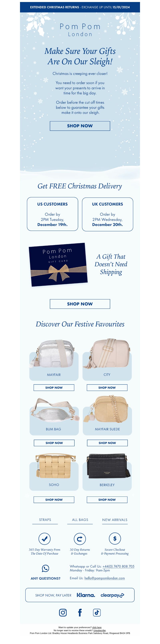The height and width of the screenshot is (644, 160).
Task: Click the 365 Day Warranty checkmark icon
Action: (x=44, y=538)
